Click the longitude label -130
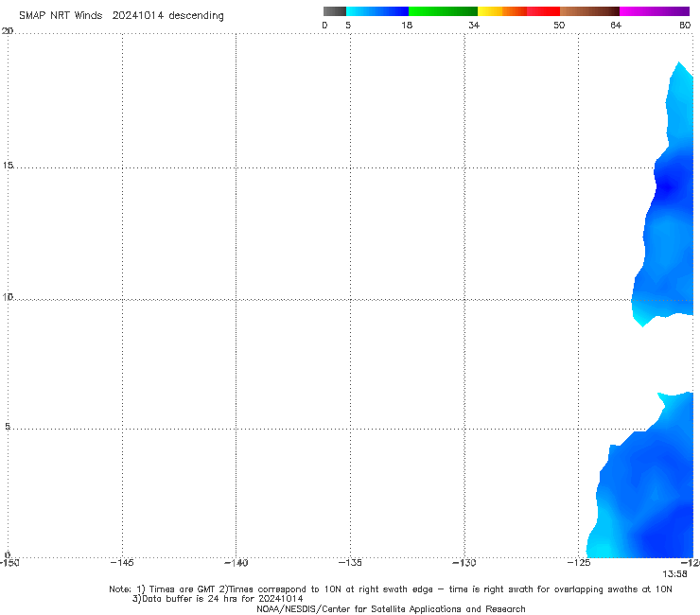Image resolution: width=700 pixels, height=615 pixels. 464,563
